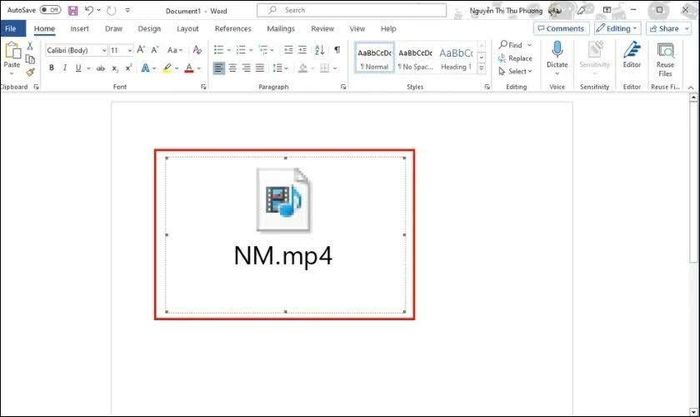The height and width of the screenshot is (417, 700).
Task: Open Change Case dropdown
Action: [175, 50]
